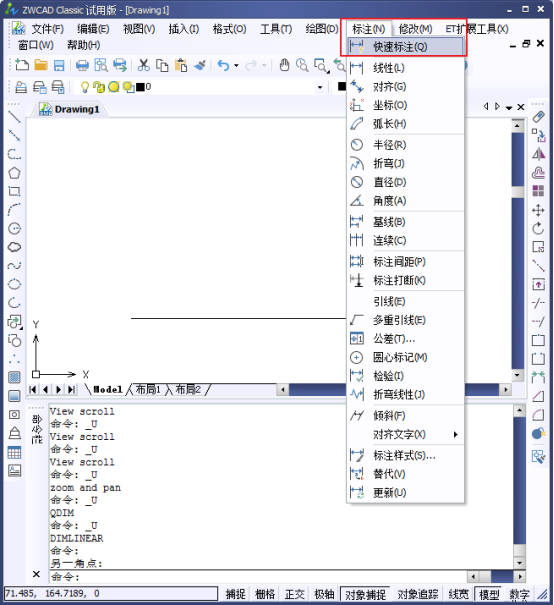Click the New drawing icon
554x605 pixels.
(22, 65)
